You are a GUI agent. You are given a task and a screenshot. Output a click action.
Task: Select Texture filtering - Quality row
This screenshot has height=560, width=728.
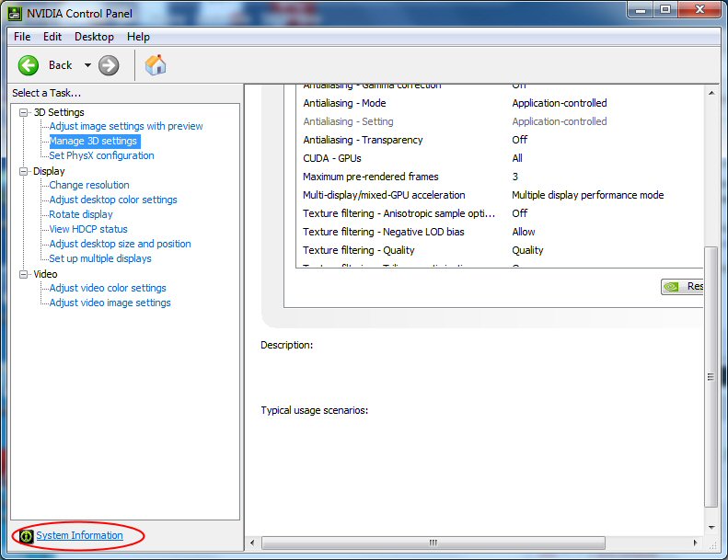click(x=500, y=250)
